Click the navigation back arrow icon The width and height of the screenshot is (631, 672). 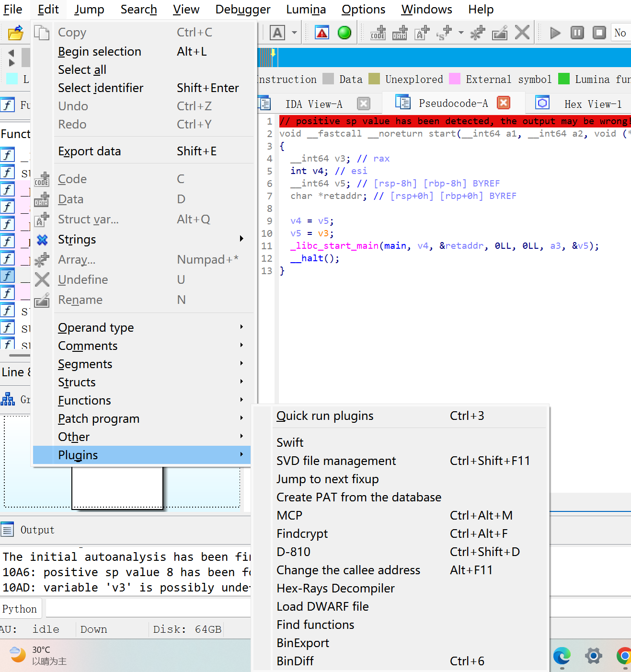(x=11, y=53)
